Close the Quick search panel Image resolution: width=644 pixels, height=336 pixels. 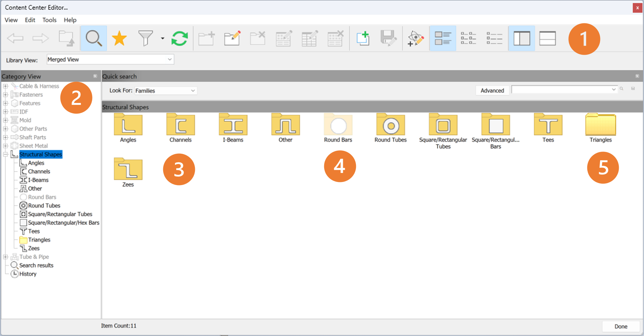pos(637,76)
